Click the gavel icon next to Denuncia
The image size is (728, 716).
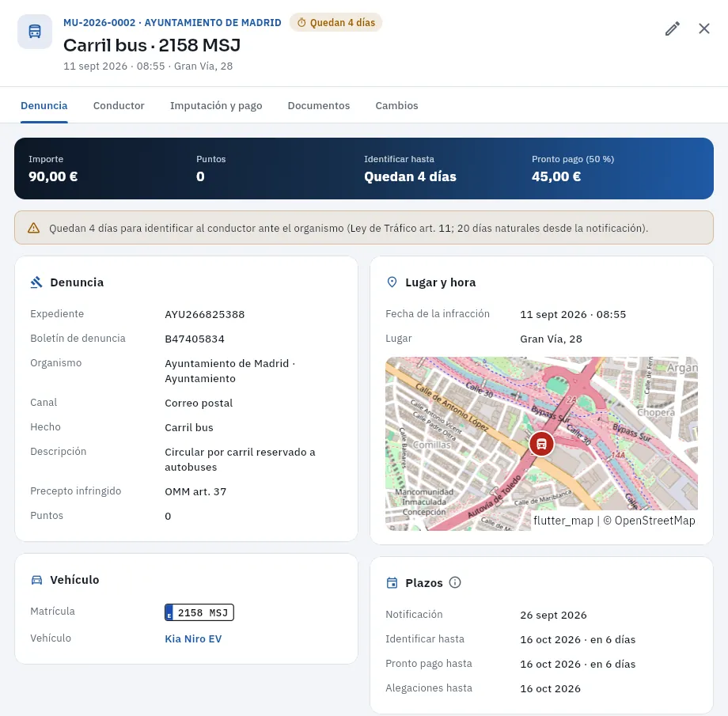coord(36,282)
